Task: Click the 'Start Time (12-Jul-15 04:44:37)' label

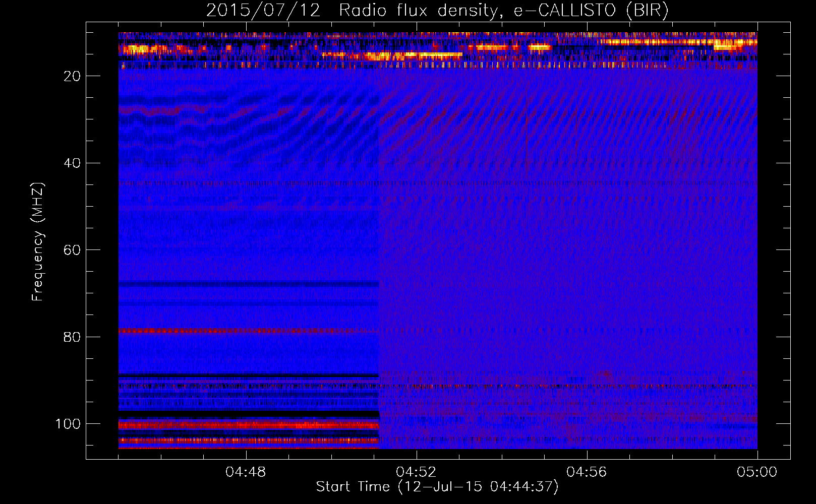Action: [x=437, y=487]
